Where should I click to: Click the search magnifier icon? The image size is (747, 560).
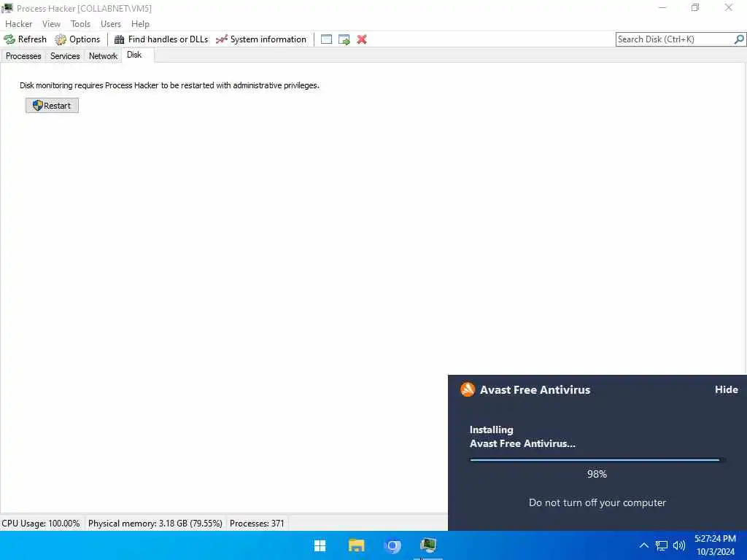739,39
